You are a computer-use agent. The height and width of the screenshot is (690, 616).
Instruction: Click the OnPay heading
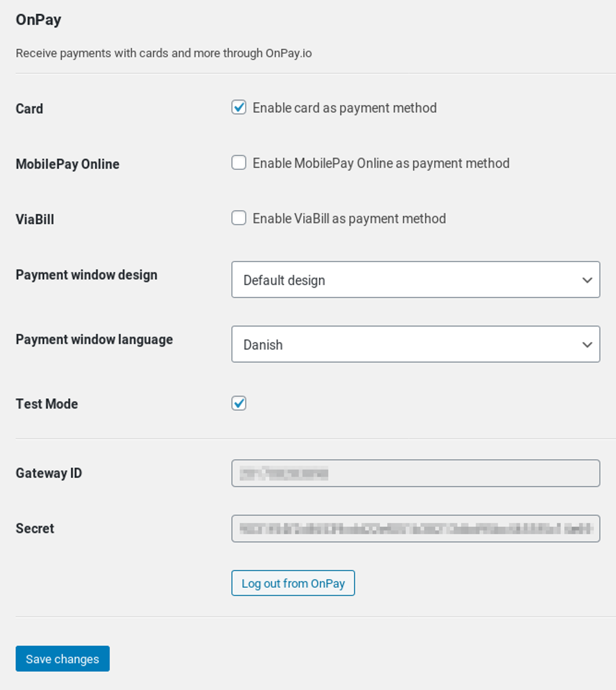coord(38,19)
